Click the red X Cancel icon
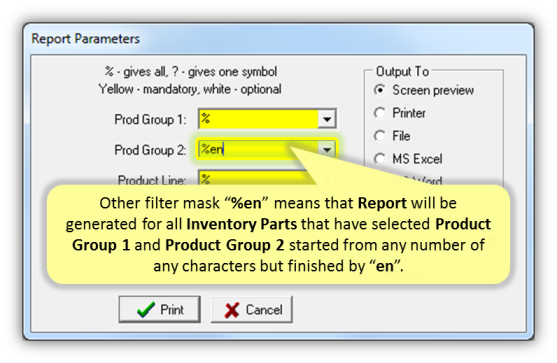This screenshot has height=363, width=557. (x=232, y=310)
